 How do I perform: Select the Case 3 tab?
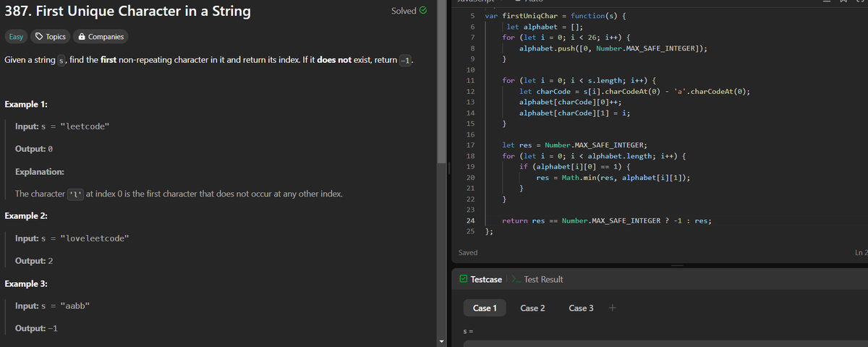581,308
